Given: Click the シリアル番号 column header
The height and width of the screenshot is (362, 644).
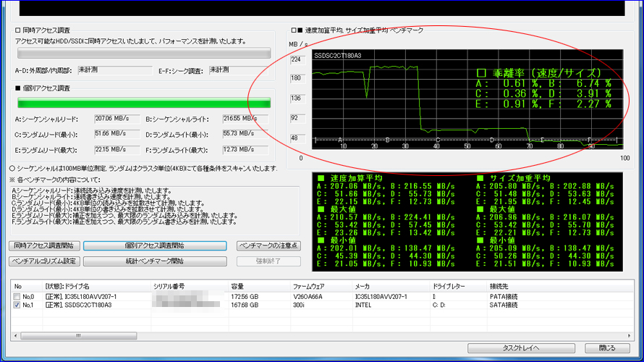Looking at the screenshot, I should pyautogui.click(x=190, y=287).
